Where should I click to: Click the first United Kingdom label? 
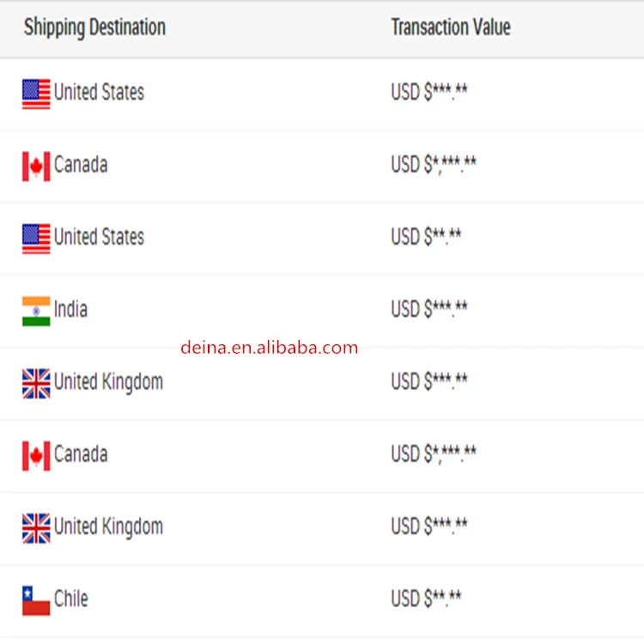click(108, 382)
